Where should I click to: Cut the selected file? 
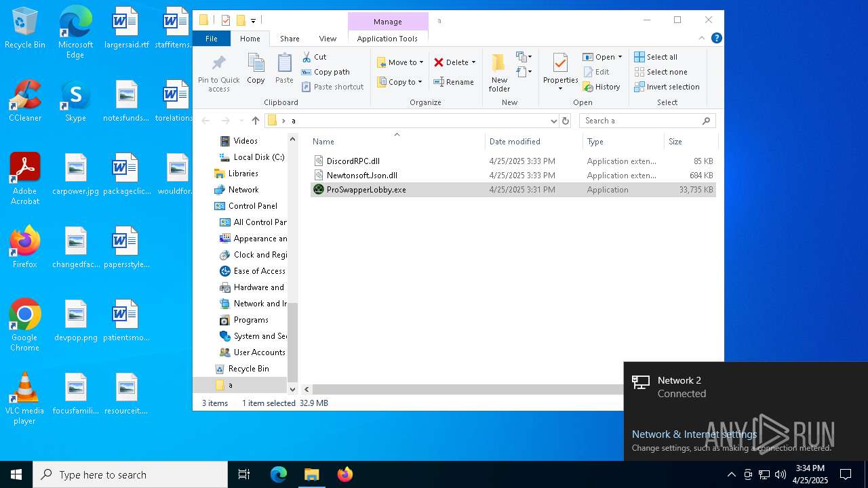[x=314, y=57]
